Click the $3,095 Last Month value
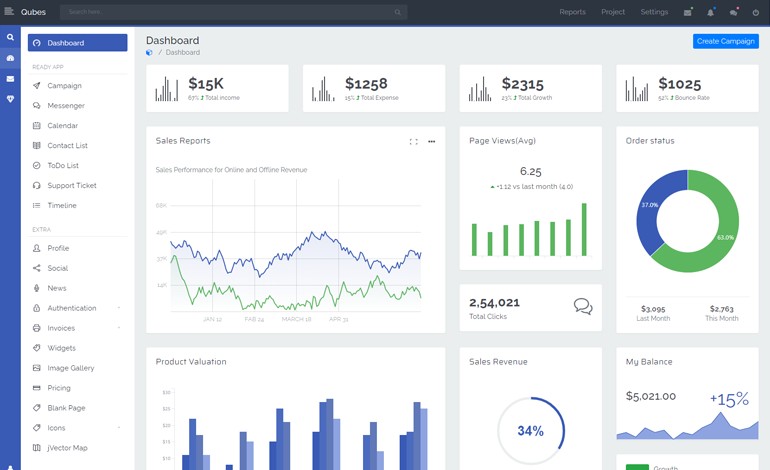This screenshot has height=470, width=770. pyautogui.click(x=653, y=309)
